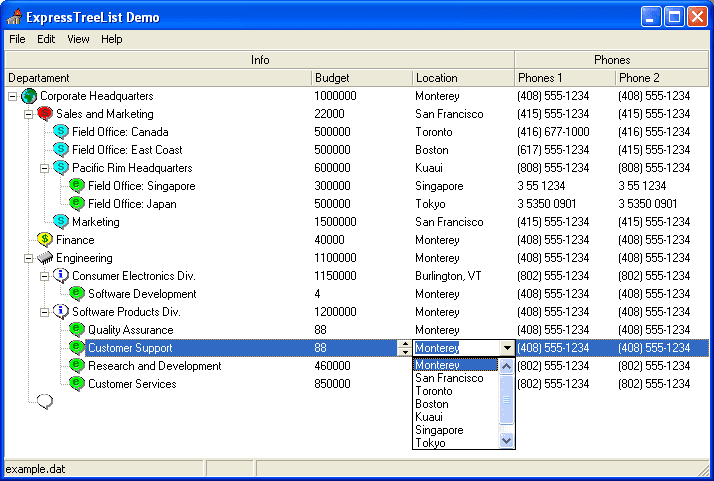Image resolution: width=714 pixels, height=481 pixels.
Task: Click the budget spinner down arrow
Action: (404, 352)
